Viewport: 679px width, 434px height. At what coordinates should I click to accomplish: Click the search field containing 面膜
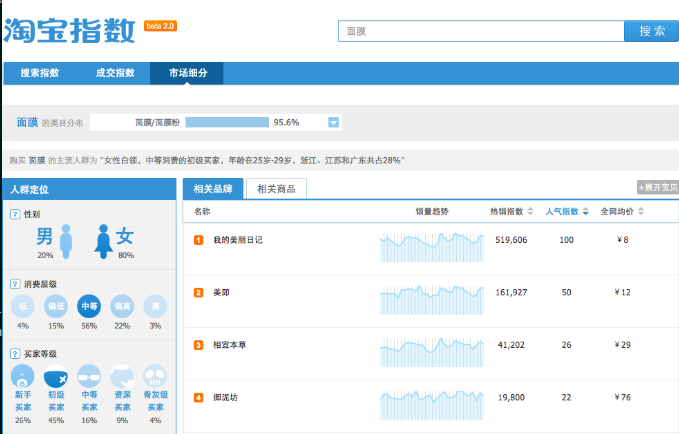(x=481, y=31)
